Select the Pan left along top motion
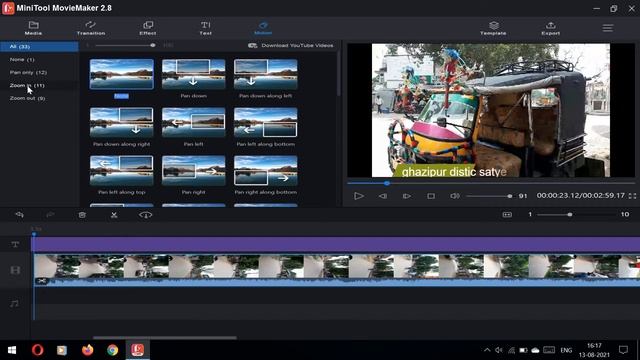 tap(122, 170)
